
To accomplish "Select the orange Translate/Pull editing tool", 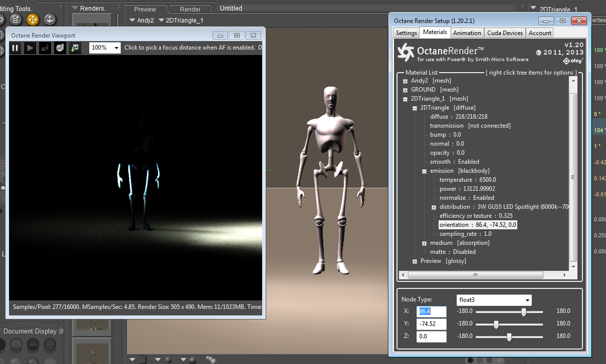I will coord(33,20).
